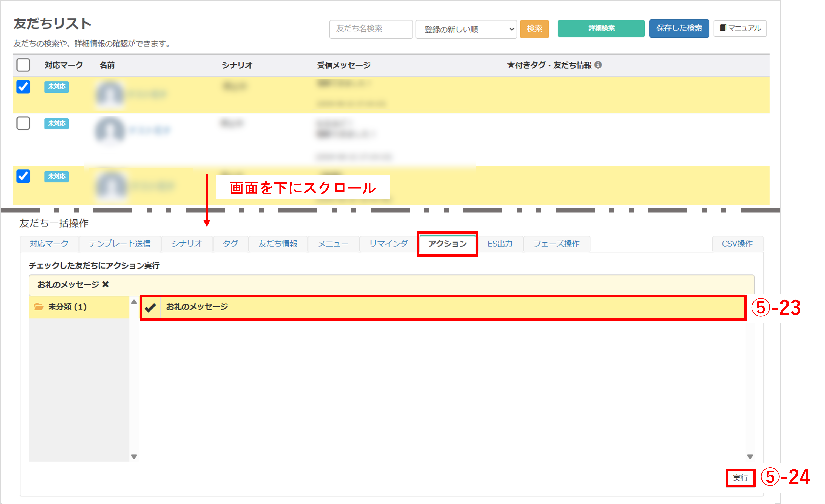Viewport: 825px width, 504px height.
Task: Select the テンプレート送信 tab
Action: [120, 244]
